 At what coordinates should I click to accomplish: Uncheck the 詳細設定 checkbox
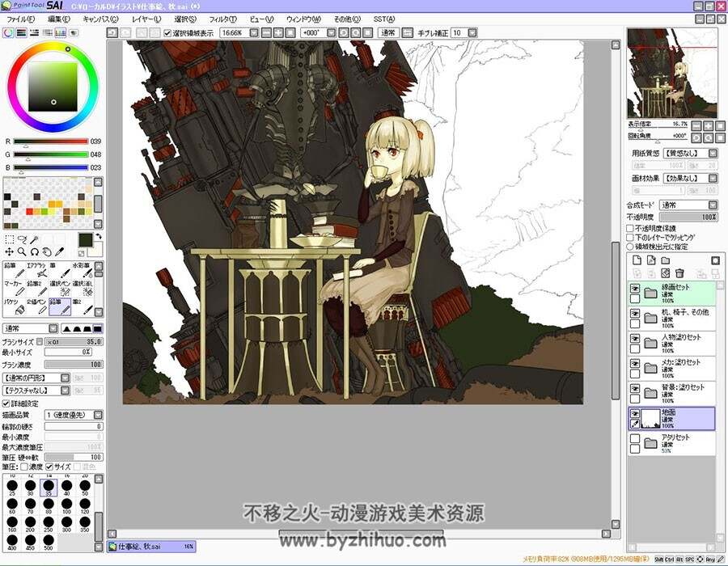6,403
